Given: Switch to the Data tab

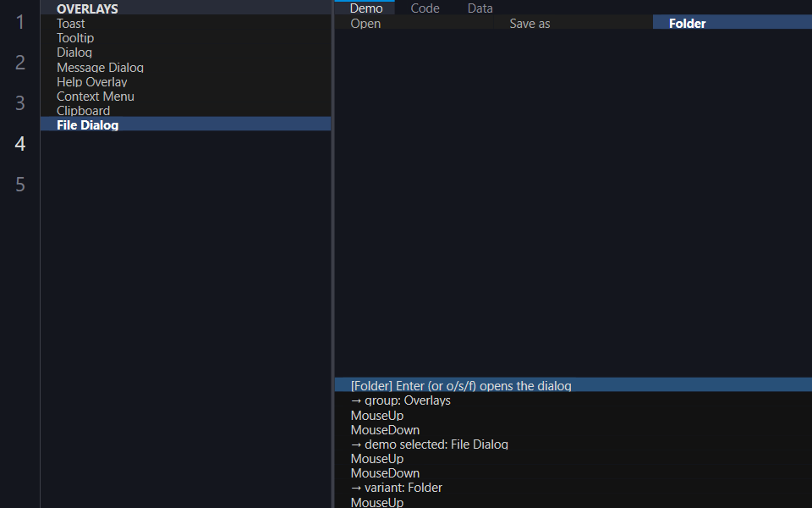Looking at the screenshot, I should (x=480, y=8).
